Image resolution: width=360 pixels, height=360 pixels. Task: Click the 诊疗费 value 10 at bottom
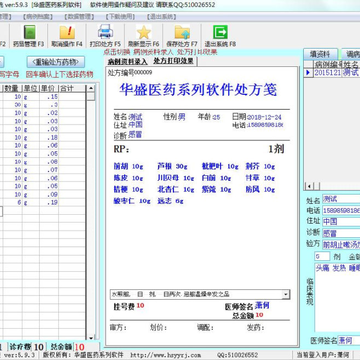click(39, 347)
